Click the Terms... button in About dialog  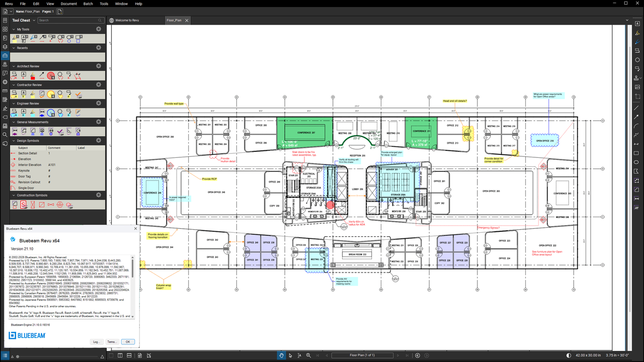(x=112, y=342)
